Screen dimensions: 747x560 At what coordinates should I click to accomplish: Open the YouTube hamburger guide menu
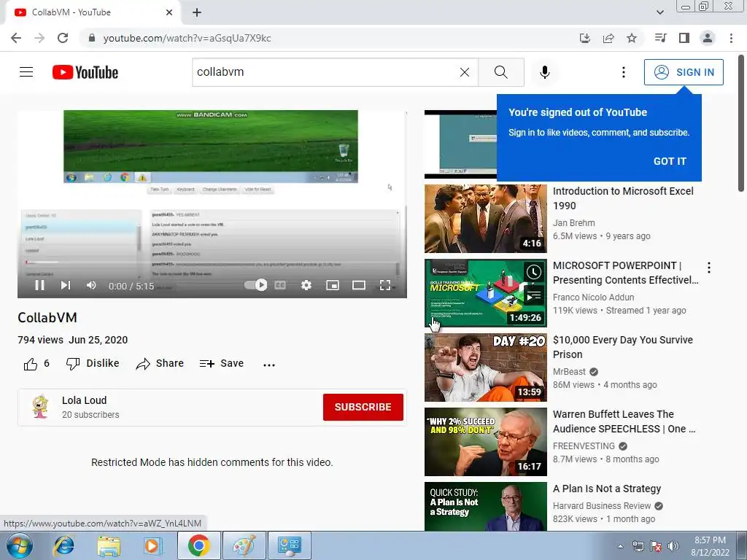[x=26, y=72]
